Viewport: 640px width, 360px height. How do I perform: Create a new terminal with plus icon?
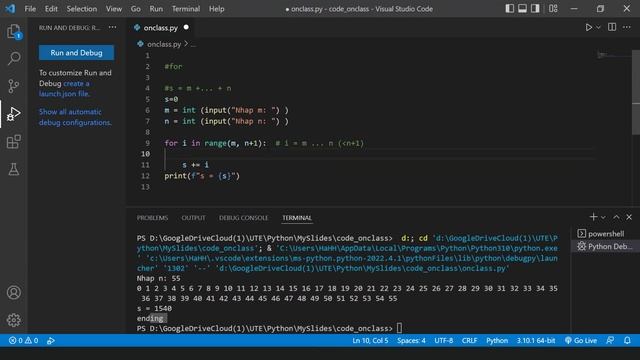tap(593, 217)
